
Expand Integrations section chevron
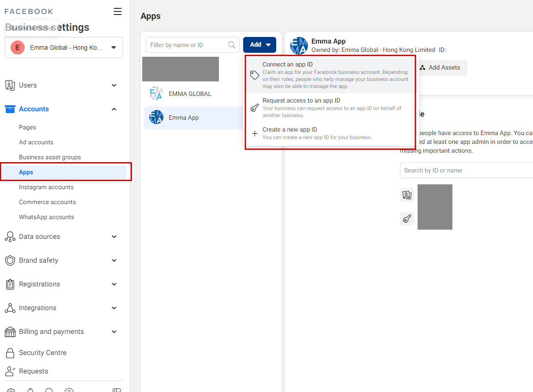(114, 308)
